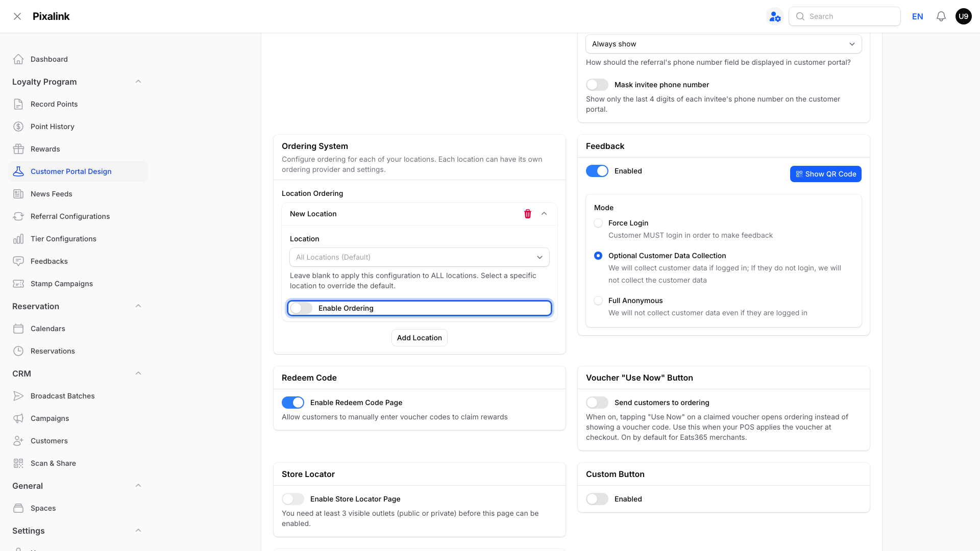Open notifications bell icon
The image size is (980, 551).
coord(941,16)
